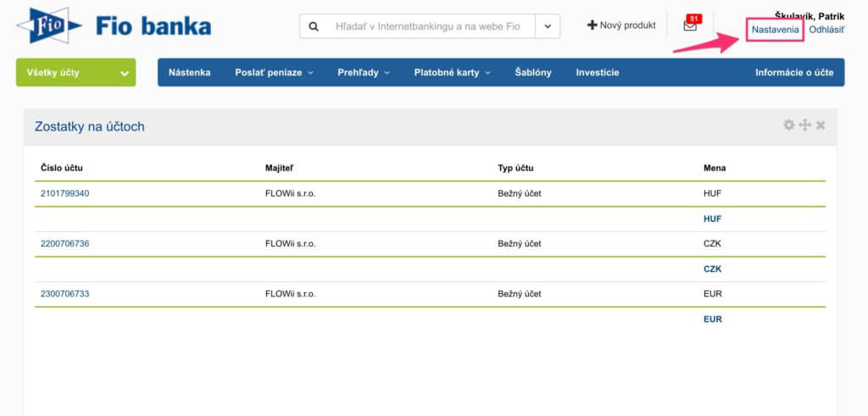Click the red 51 messages badge
The image size is (868, 416).
(x=693, y=19)
